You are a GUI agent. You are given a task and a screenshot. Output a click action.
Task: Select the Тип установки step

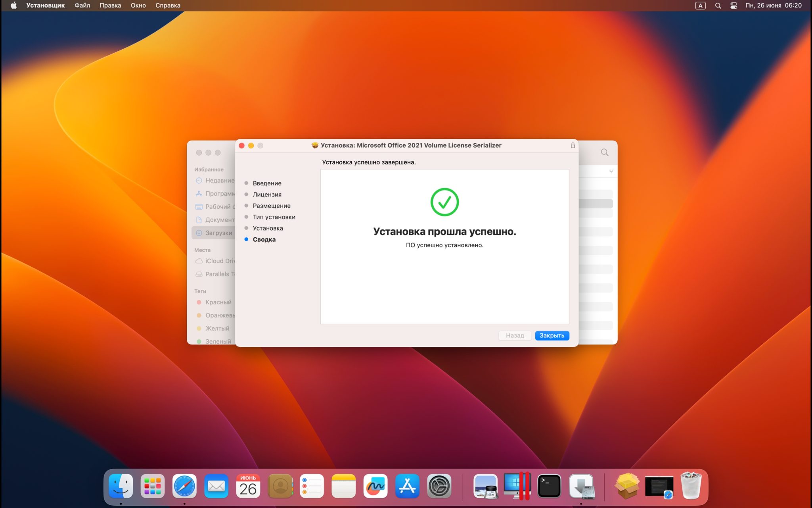pos(274,217)
